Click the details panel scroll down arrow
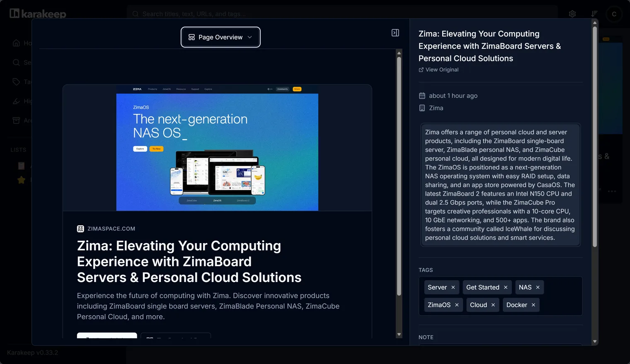This screenshot has width=630, height=364. point(595,342)
